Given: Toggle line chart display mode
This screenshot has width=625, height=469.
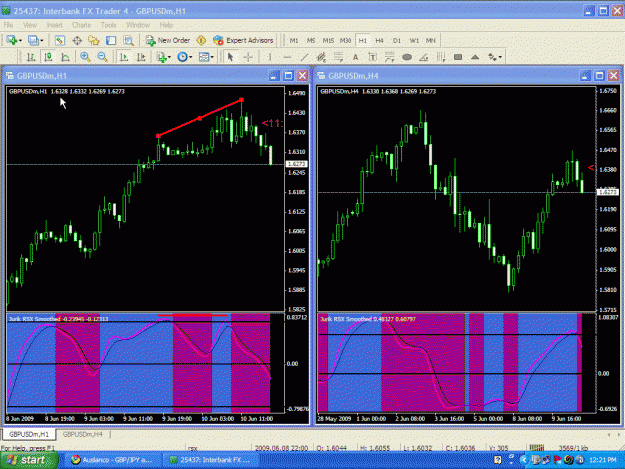Looking at the screenshot, I should pos(65,57).
